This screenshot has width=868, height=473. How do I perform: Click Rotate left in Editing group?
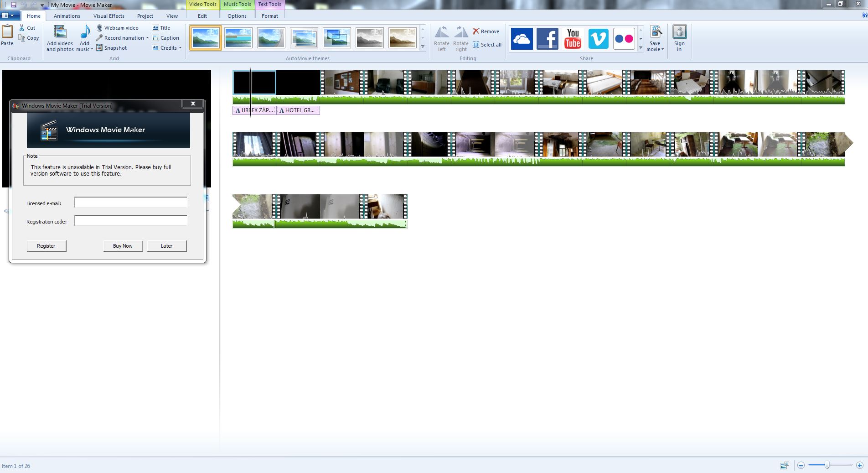click(441, 39)
